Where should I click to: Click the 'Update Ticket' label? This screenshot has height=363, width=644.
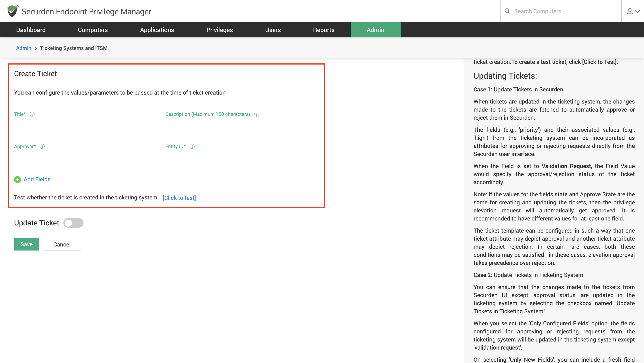pyautogui.click(x=36, y=223)
